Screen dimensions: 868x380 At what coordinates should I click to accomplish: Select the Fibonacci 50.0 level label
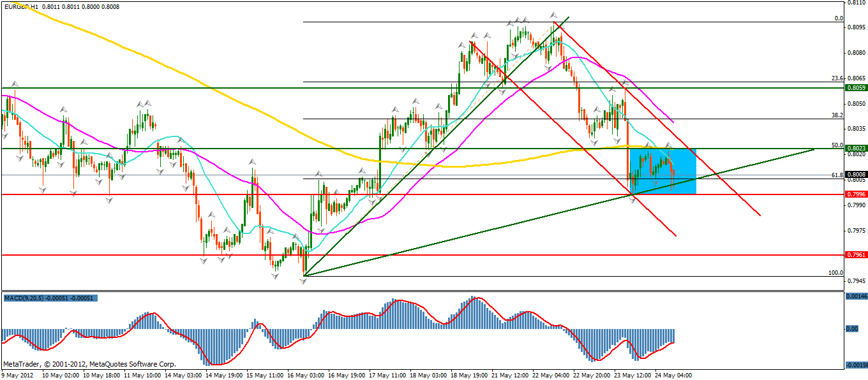click(837, 145)
